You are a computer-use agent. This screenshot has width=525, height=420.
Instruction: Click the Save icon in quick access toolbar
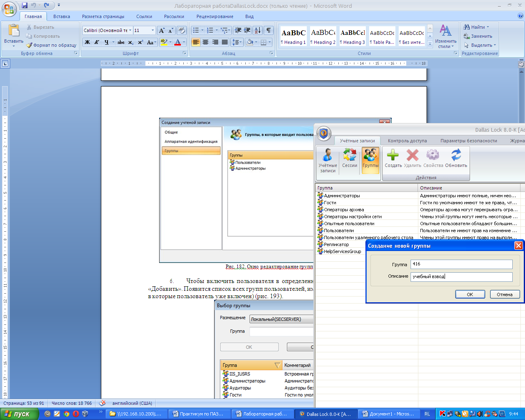click(25, 5)
